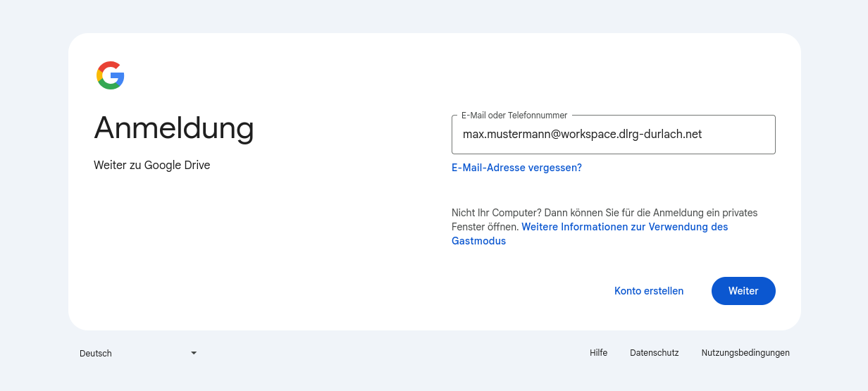Click the "E-Mail oder Telefonnummer" field label

514,116
